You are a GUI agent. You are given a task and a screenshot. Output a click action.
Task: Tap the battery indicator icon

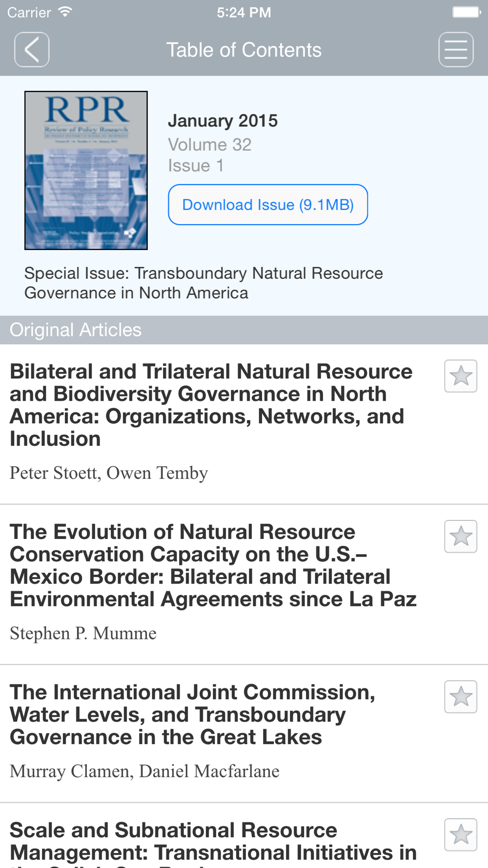click(467, 12)
